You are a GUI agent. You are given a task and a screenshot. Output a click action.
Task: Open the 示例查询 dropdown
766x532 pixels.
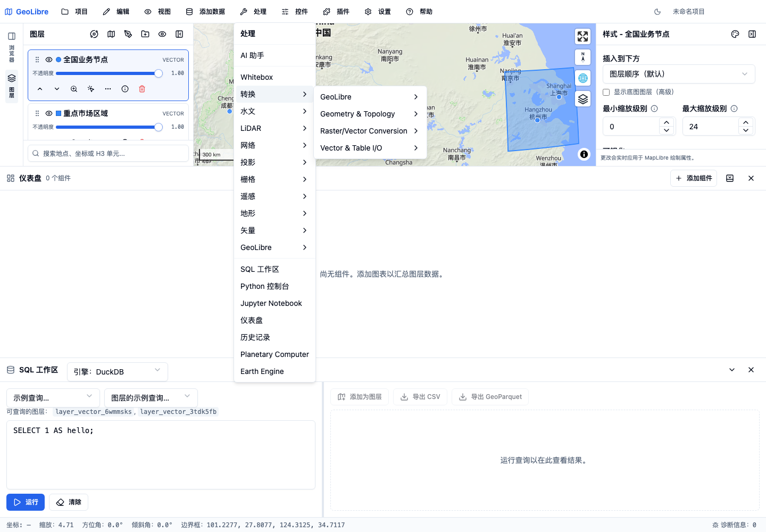click(x=53, y=398)
